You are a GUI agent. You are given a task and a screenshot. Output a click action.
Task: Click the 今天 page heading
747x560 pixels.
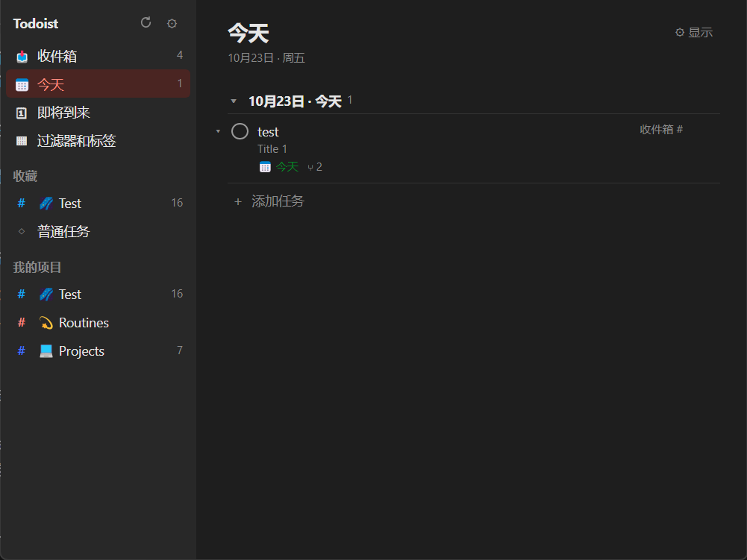point(249,34)
